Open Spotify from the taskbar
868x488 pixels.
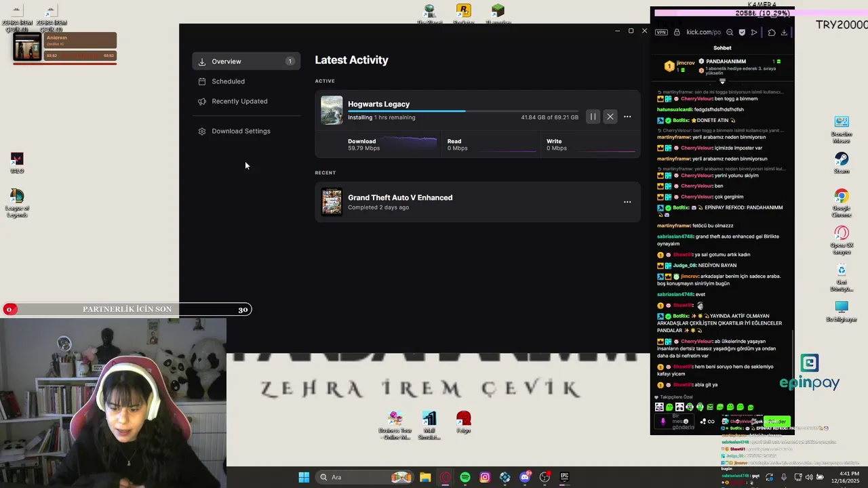click(x=465, y=477)
